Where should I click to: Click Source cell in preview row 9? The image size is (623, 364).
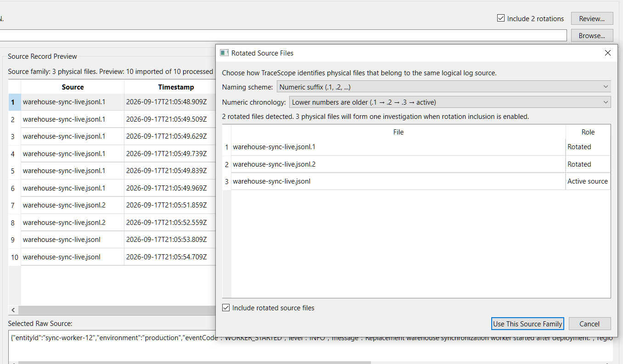tap(73, 240)
